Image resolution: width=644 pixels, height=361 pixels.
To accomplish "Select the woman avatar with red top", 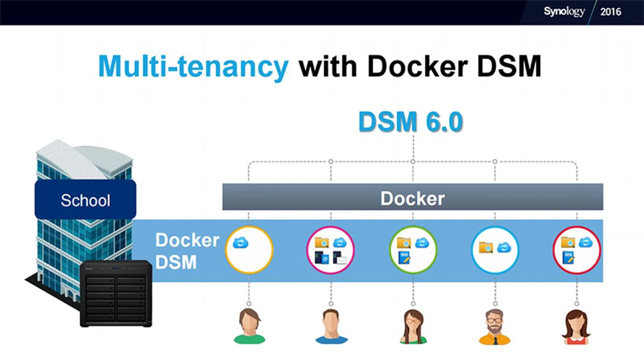I will (x=576, y=327).
